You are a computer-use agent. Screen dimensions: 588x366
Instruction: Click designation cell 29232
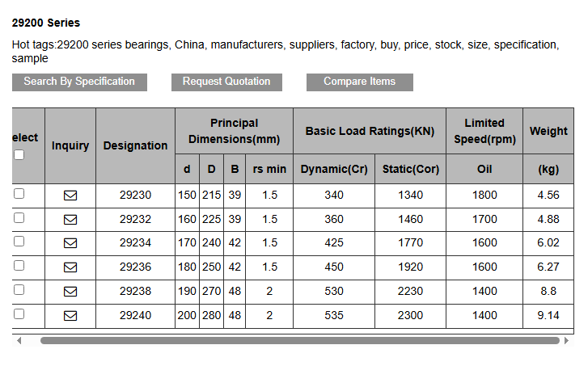point(135,219)
